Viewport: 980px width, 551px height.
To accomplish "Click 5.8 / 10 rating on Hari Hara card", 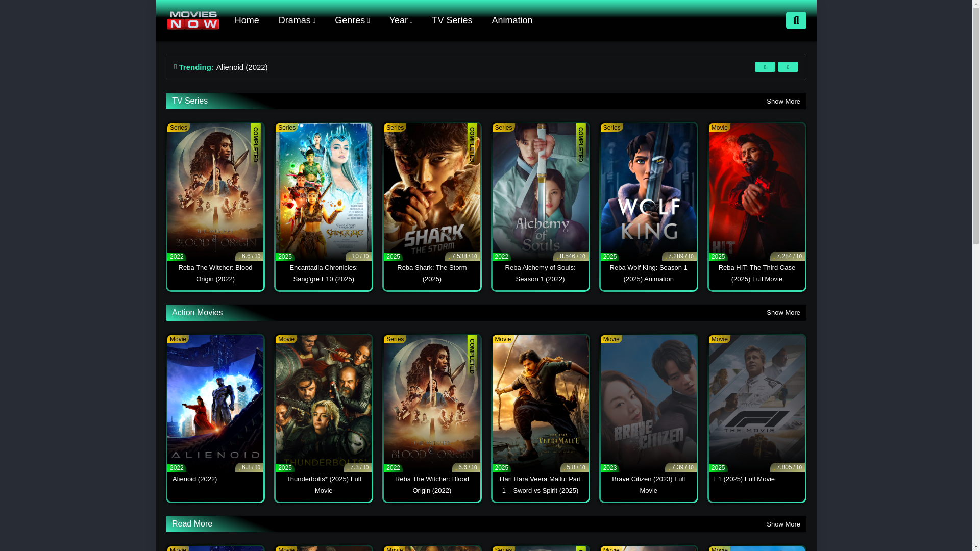I will pos(574,467).
